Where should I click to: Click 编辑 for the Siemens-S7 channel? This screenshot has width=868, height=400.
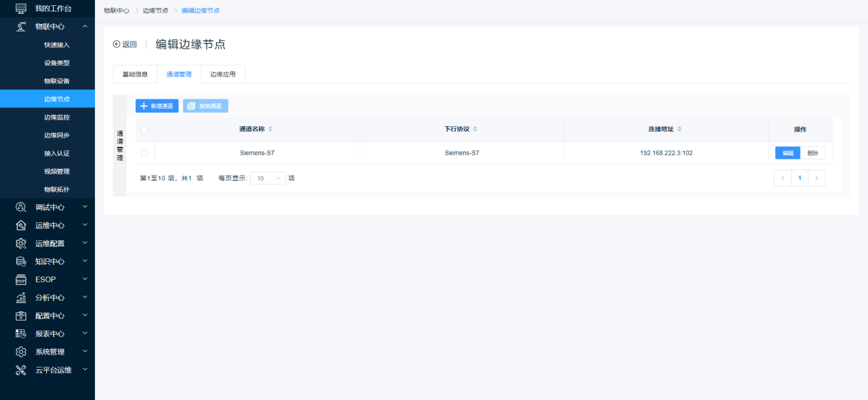788,153
